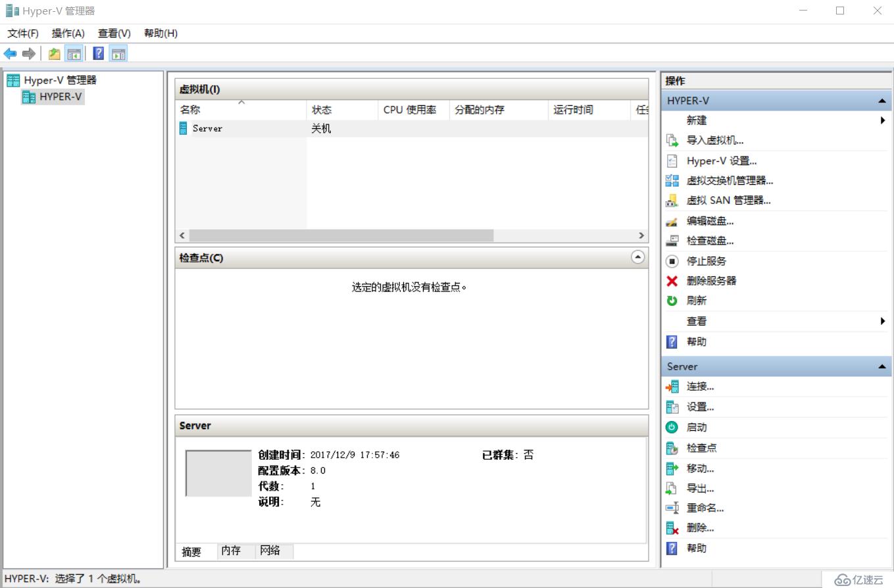The image size is (894, 588).
Task: Sort by the 名称 column header
Action: [241, 110]
